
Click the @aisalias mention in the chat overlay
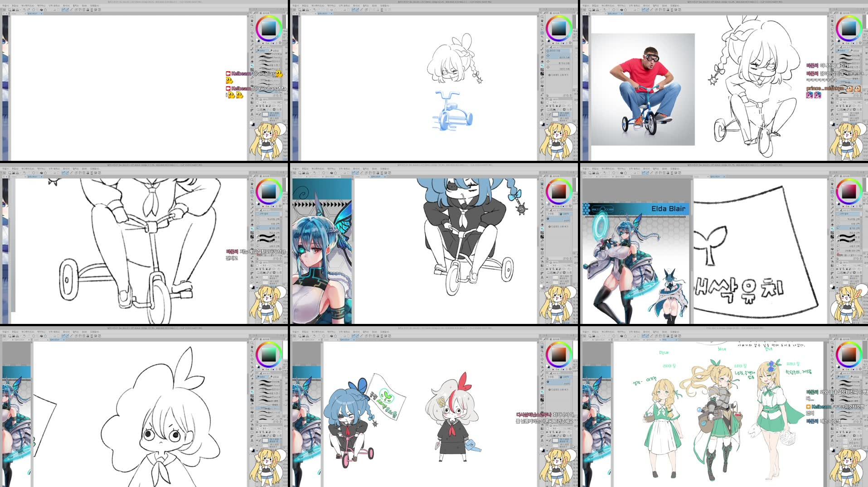click(x=264, y=73)
